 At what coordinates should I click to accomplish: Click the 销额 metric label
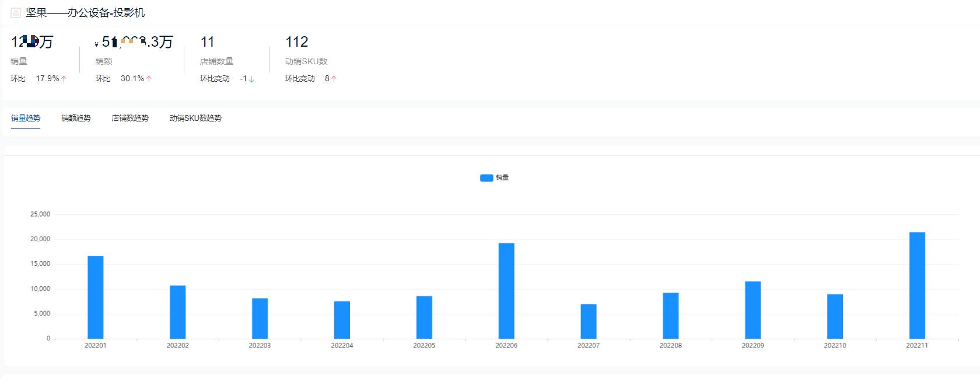coord(104,61)
